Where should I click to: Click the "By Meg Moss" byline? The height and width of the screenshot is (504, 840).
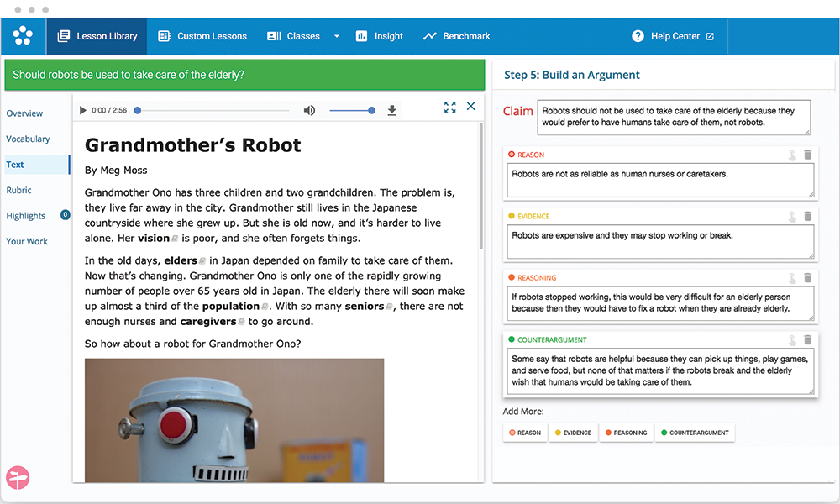pos(116,171)
